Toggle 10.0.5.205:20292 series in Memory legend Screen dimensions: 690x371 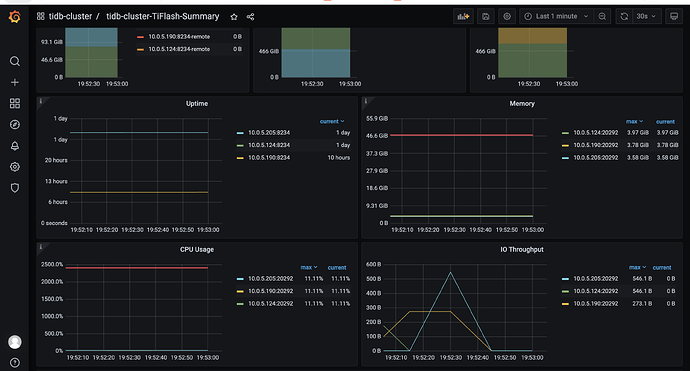pyautogui.click(x=595, y=158)
